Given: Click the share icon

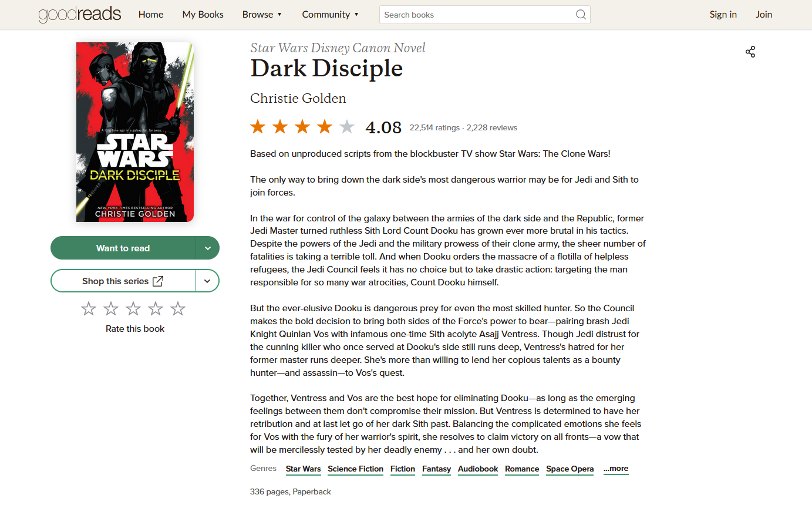Looking at the screenshot, I should (x=750, y=52).
